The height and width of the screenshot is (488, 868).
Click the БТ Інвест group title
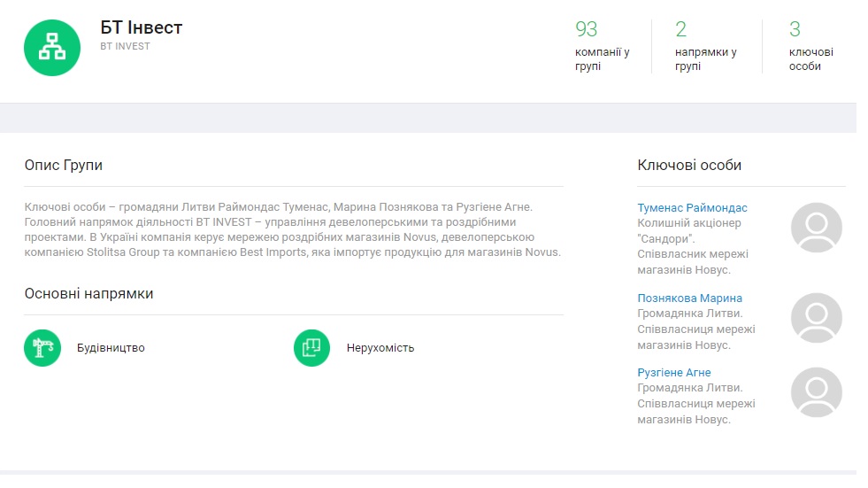point(142,27)
